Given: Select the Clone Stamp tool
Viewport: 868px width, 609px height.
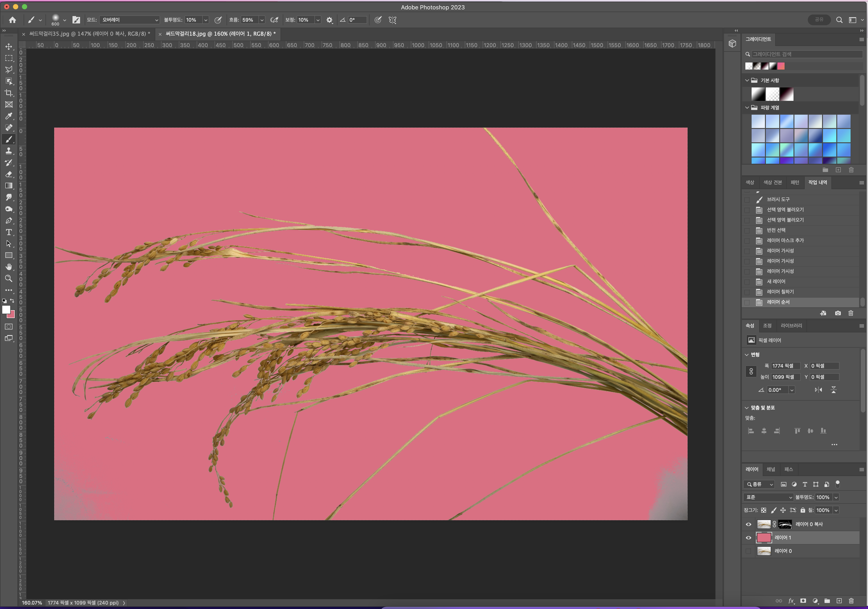Looking at the screenshot, I should (9, 151).
